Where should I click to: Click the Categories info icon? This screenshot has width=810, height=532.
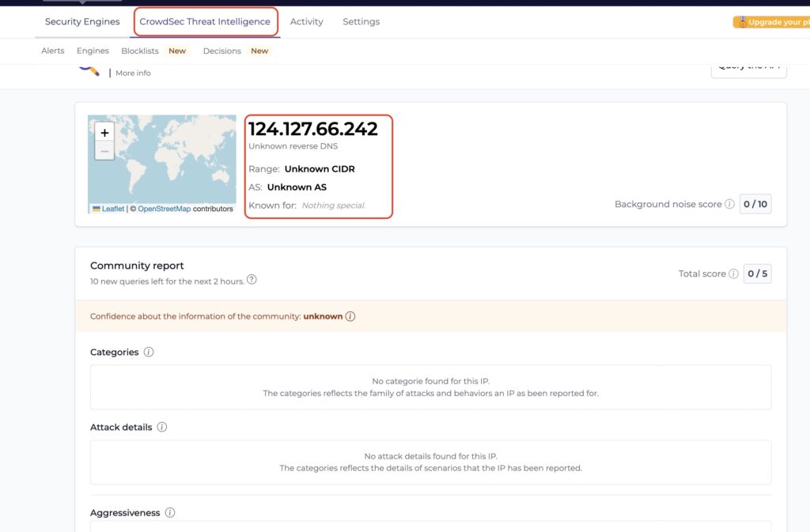[149, 352]
